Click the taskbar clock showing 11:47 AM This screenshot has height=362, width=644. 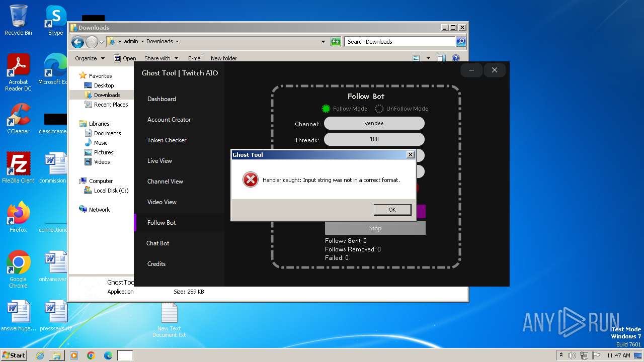[618, 355]
